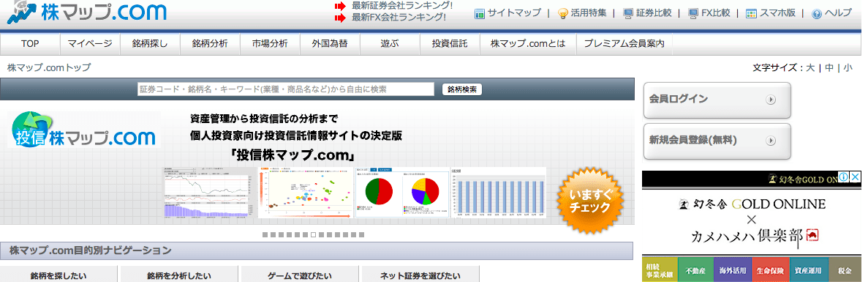Click the ヘルプ question mark icon
The image size is (868, 282).
click(x=817, y=14)
